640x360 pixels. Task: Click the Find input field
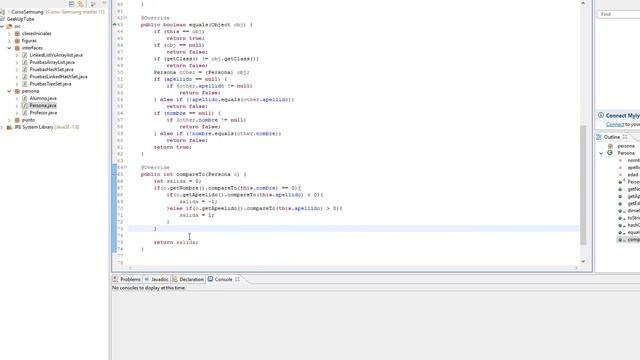point(619,14)
